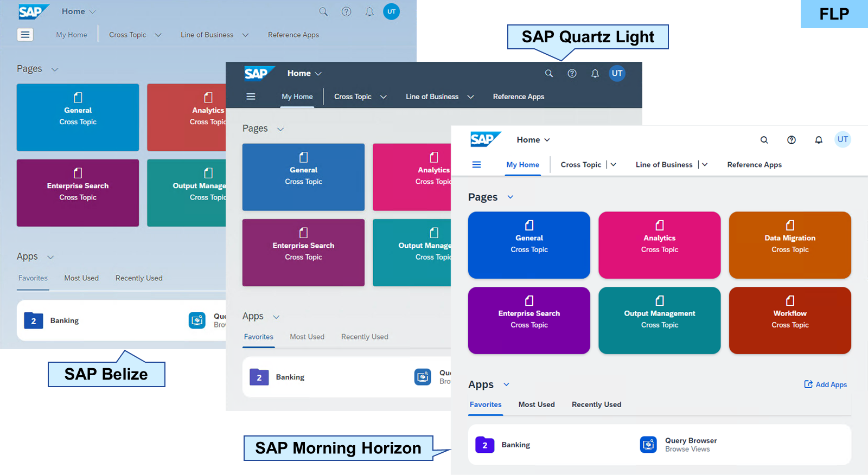The image size is (868, 475).
Task: Switch to Most Used tab in Morning Horizon
Action: [x=537, y=405]
